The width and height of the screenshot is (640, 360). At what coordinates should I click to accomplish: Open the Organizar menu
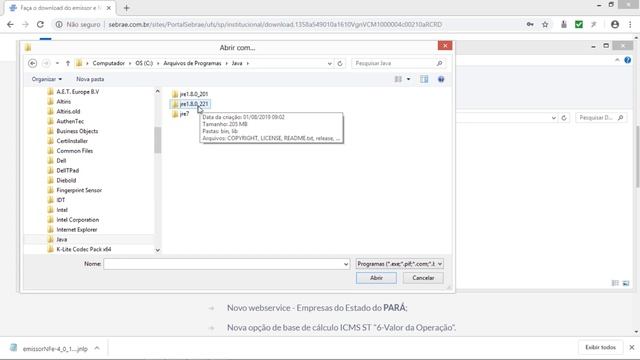(47, 79)
